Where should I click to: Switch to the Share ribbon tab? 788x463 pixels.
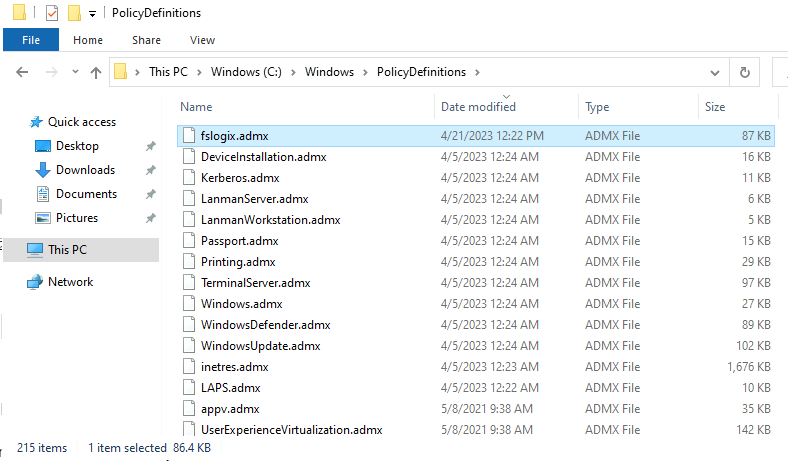point(146,40)
